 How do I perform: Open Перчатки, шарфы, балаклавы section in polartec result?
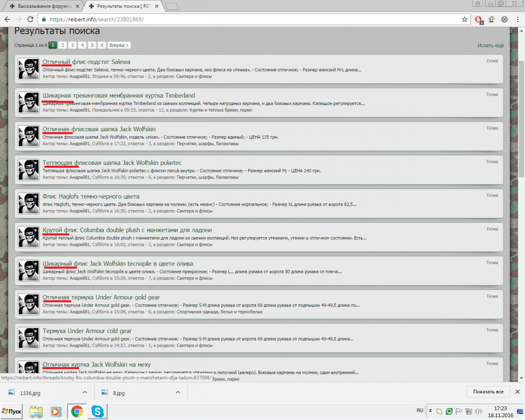coord(207,178)
